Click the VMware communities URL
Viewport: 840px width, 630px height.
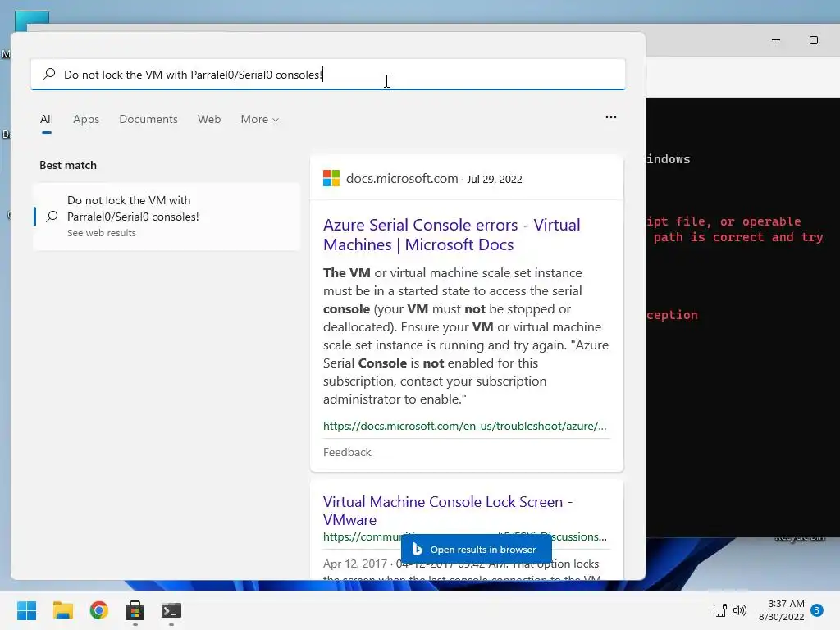tap(464, 536)
